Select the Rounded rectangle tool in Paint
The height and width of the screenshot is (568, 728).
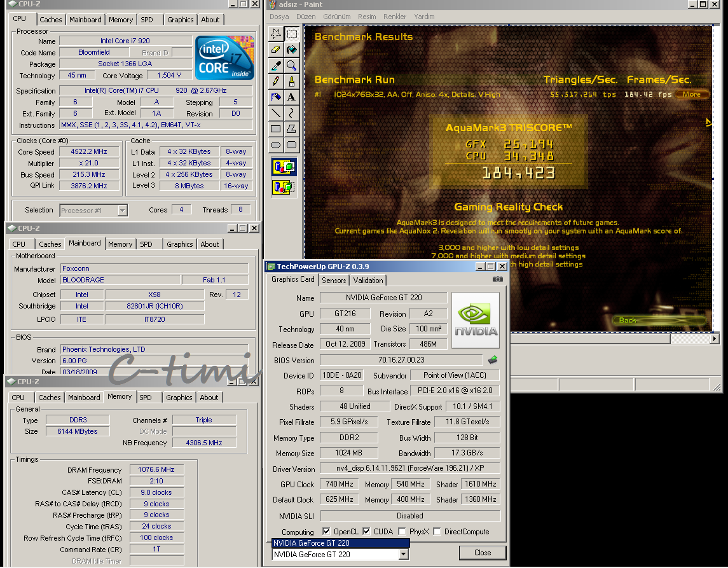tap(292, 144)
